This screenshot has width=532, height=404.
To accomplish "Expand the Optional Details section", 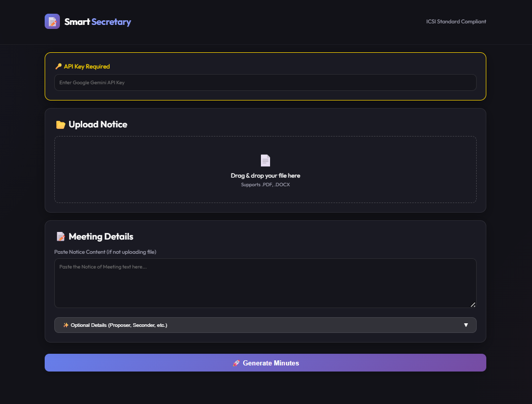I will (x=265, y=325).
